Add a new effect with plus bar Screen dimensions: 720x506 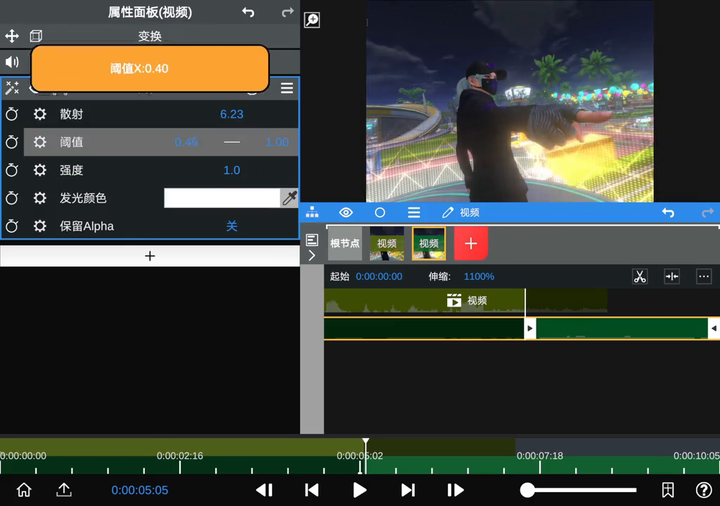pyautogui.click(x=150, y=256)
